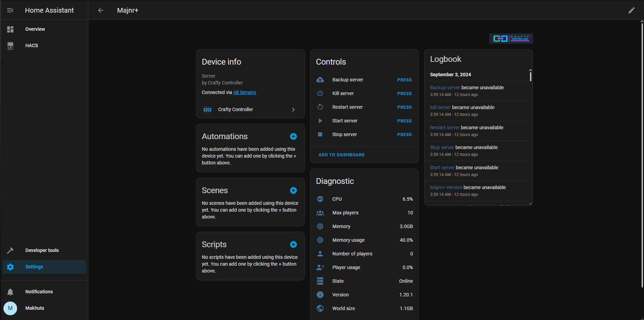Image resolution: width=644 pixels, height=320 pixels.
Task: Open the Overview dashboard icon in sidebar
Action: pyautogui.click(x=10, y=29)
